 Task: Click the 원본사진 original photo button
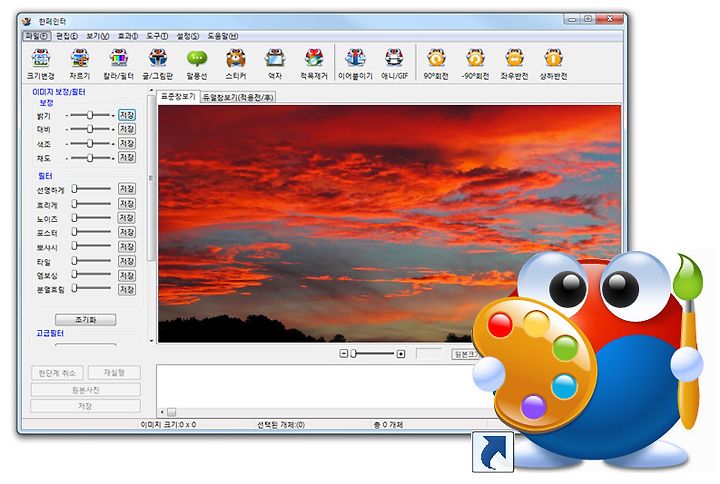click(85, 390)
